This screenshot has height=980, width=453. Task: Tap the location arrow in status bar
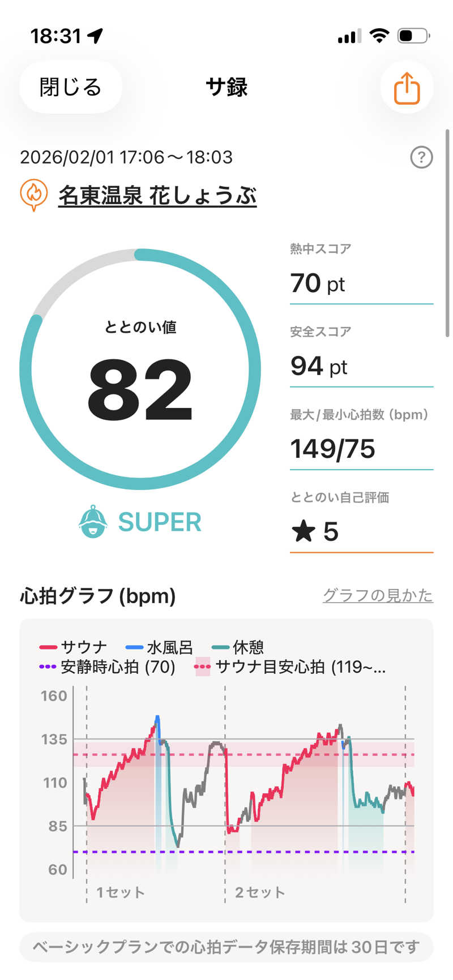pos(95,36)
